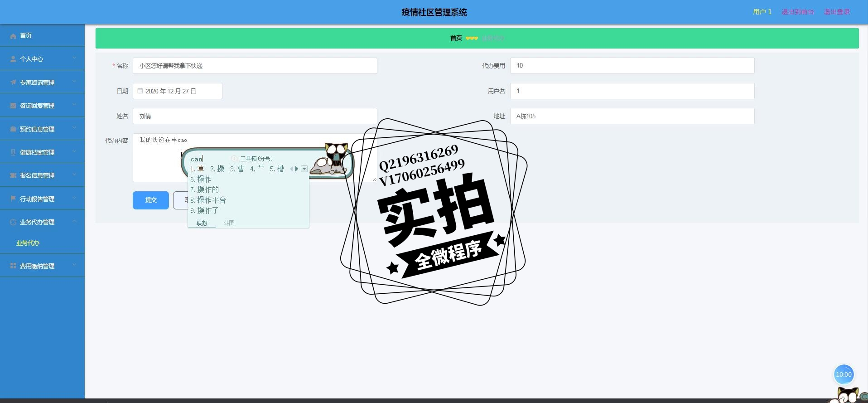Open the IME candidate list dropdown arrow

[x=304, y=169]
